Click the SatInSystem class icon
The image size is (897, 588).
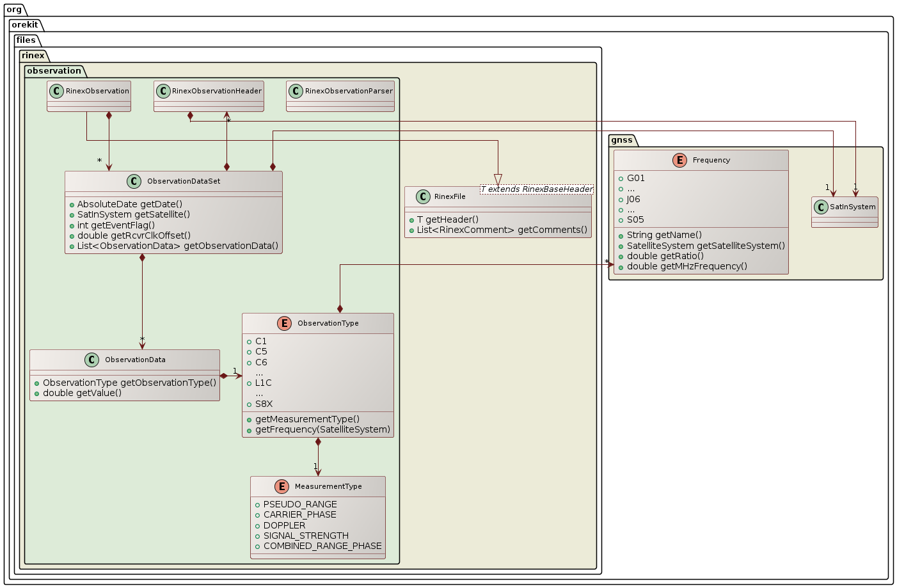click(x=822, y=207)
